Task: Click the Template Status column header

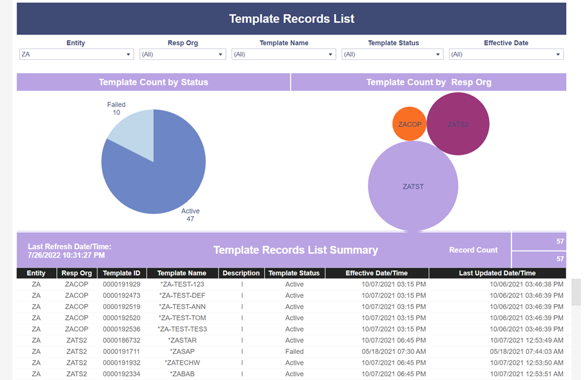Action: point(294,273)
